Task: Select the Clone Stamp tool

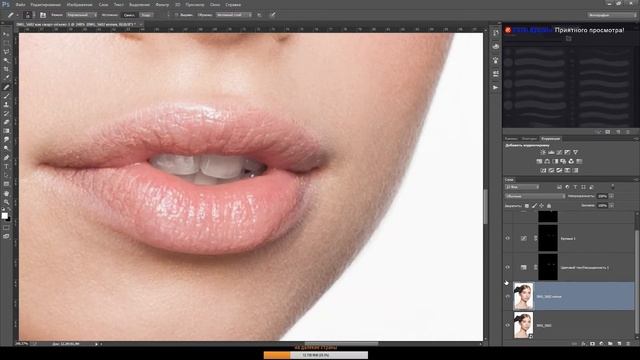Action: 6,104
